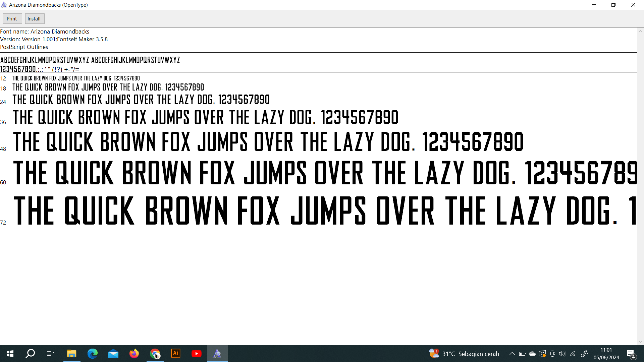This screenshot has height=362, width=644.
Task: Open File Explorer from the taskbar
Action: (x=72, y=354)
